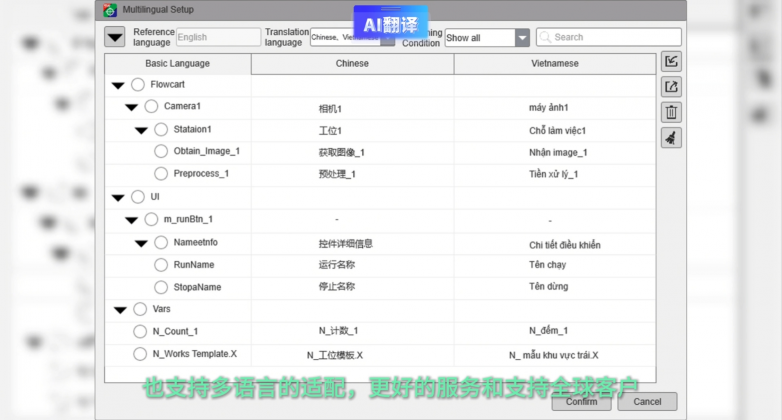Select the Camera1 radio button
Screen dimensions: 782x420
(x=151, y=106)
